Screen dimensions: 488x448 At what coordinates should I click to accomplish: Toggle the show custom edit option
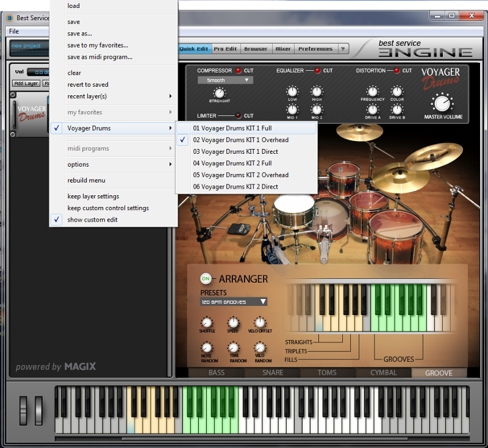click(113, 220)
